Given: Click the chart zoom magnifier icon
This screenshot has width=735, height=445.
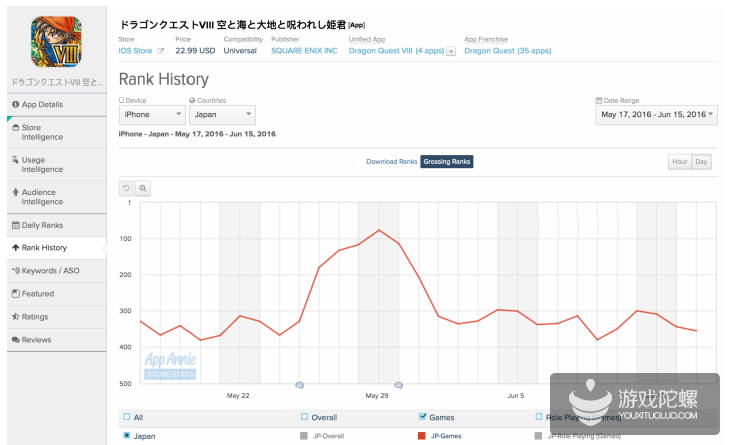Looking at the screenshot, I should point(143,187).
